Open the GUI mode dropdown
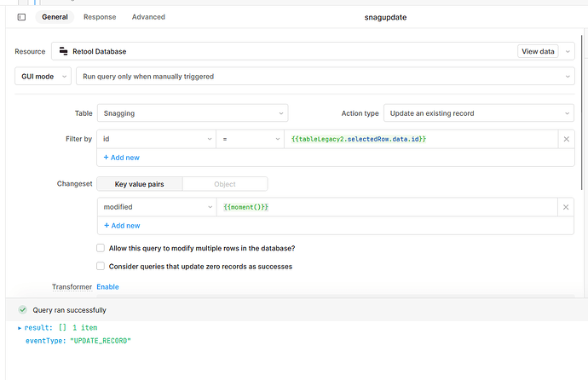 coord(43,77)
